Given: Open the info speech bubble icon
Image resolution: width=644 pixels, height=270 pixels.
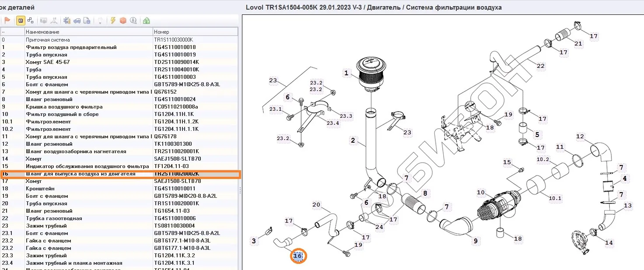Looking at the screenshot, I should point(133,21).
